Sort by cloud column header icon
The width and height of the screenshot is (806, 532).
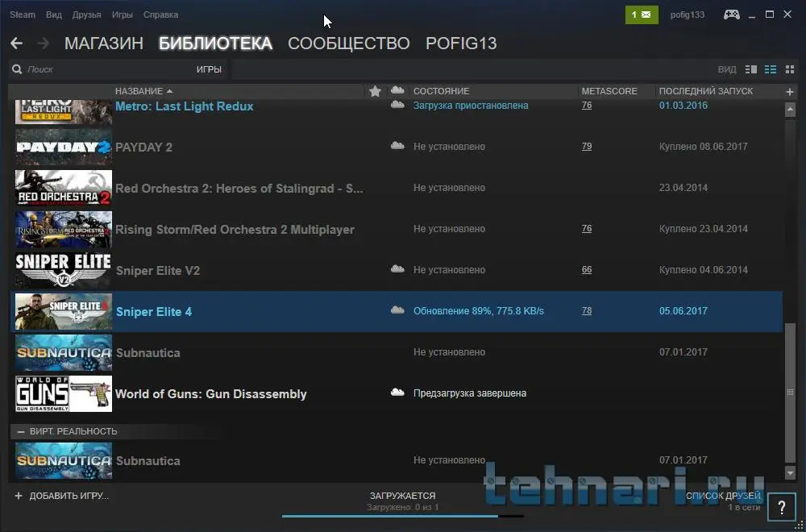(397, 90)
